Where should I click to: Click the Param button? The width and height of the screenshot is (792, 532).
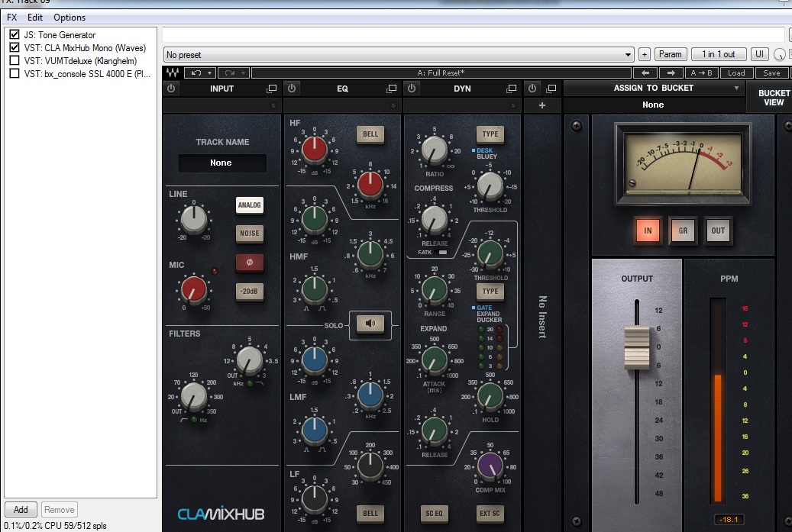[671, 54]
